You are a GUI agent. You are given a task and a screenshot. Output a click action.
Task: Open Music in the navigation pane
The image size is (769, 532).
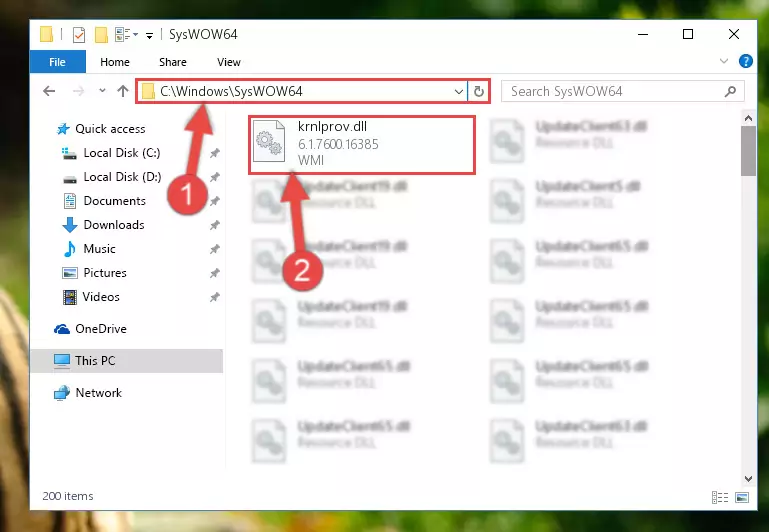(100, 249)
